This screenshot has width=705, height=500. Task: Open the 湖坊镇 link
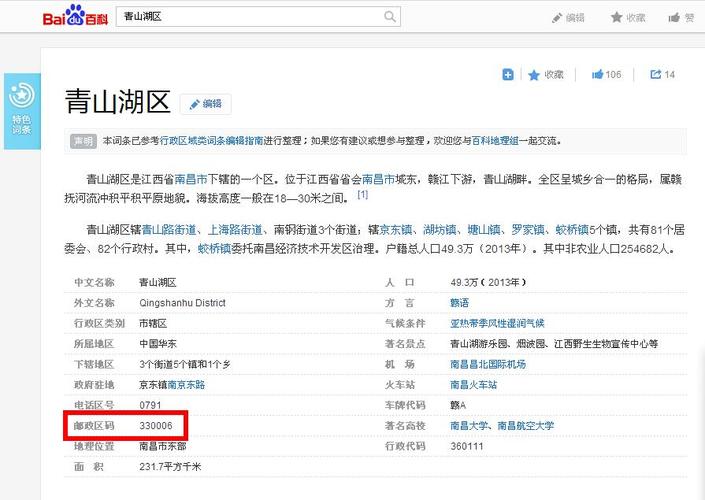[440, 230]
